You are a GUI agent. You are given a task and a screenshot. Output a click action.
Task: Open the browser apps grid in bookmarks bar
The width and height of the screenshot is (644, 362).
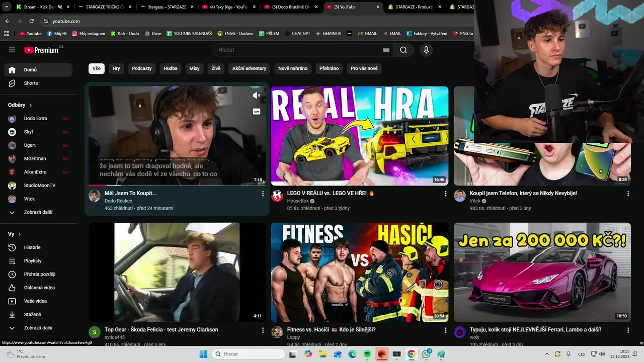tap(7, 34)
